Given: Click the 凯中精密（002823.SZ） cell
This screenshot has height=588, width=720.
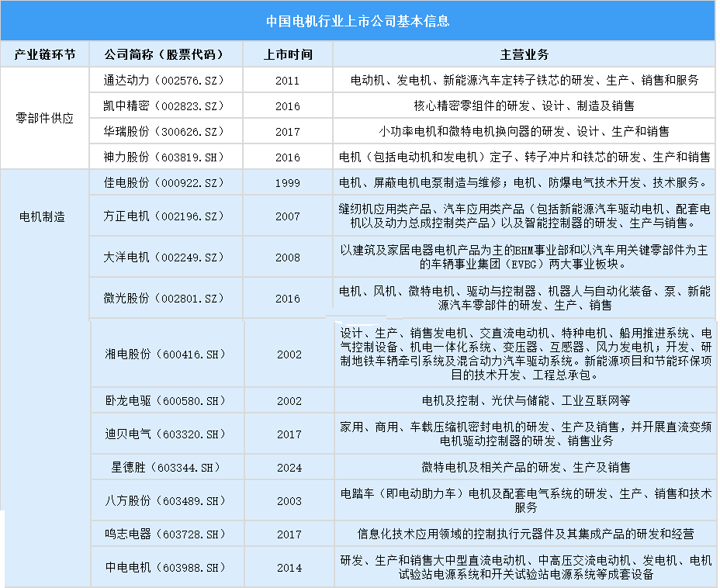Looking at the screenshot, I should coord(164,105).
